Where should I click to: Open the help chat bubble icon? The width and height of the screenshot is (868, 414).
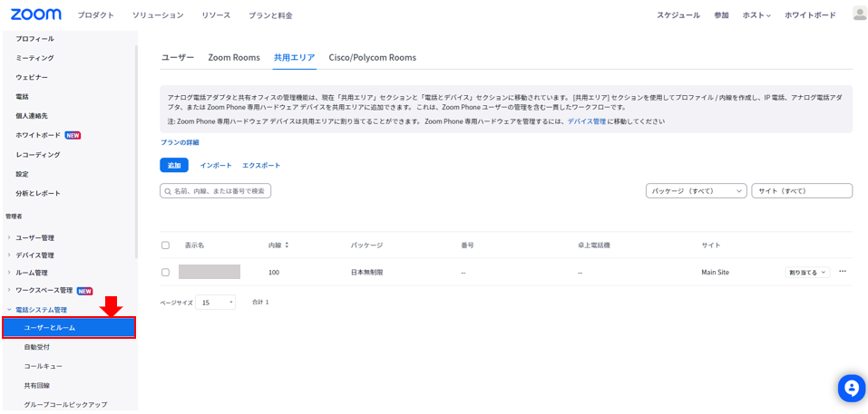(852, 388)
